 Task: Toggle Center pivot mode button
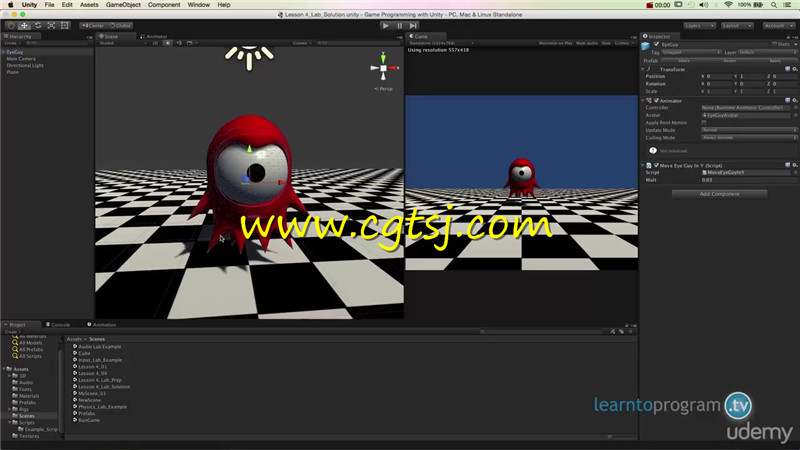[93, 26]
